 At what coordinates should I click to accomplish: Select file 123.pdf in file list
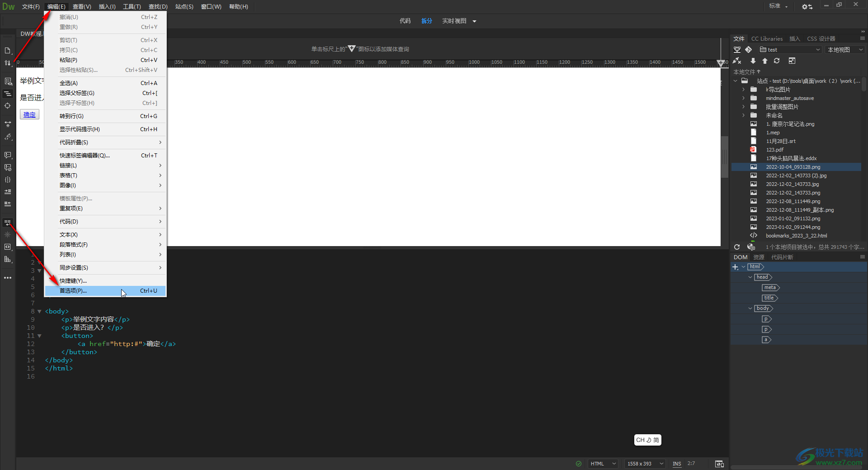pos(774,150)
